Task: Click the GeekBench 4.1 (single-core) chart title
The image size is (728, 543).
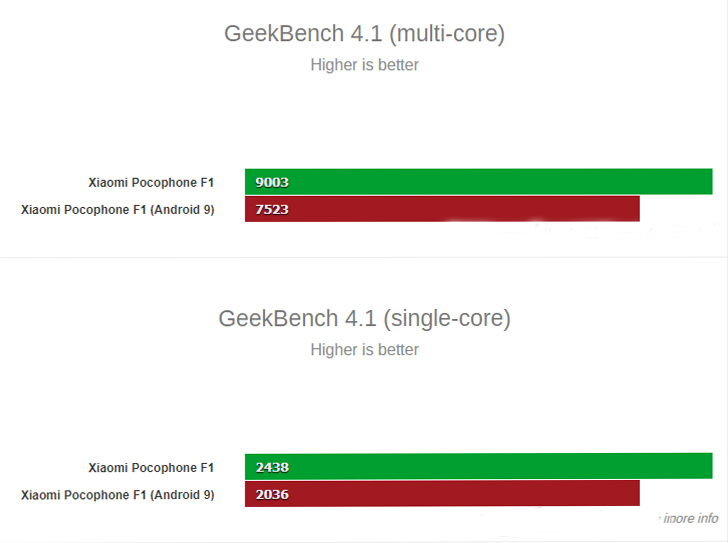Action: [364, 319]
